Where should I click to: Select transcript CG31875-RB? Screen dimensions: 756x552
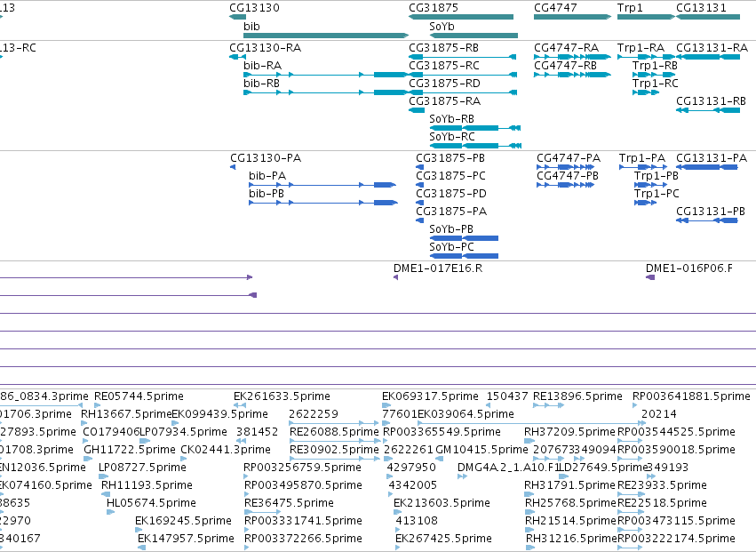pyautogui.click(x=462, y=57)
